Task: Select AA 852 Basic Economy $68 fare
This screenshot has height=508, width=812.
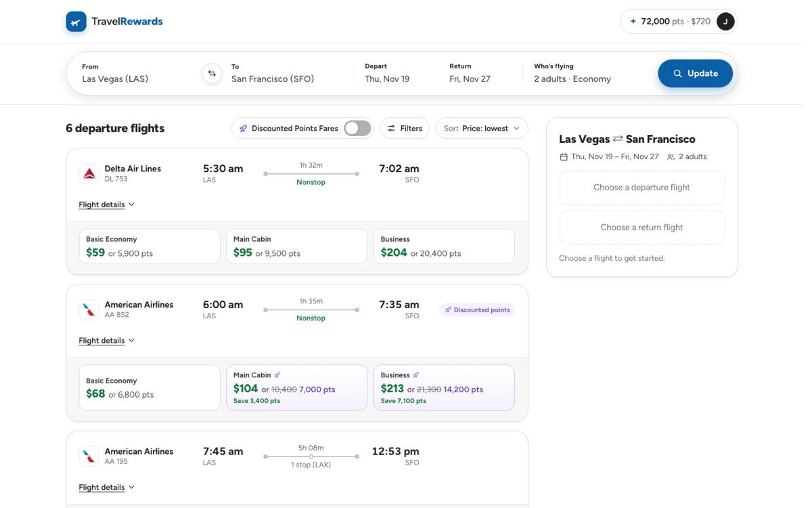Action: 150,388
